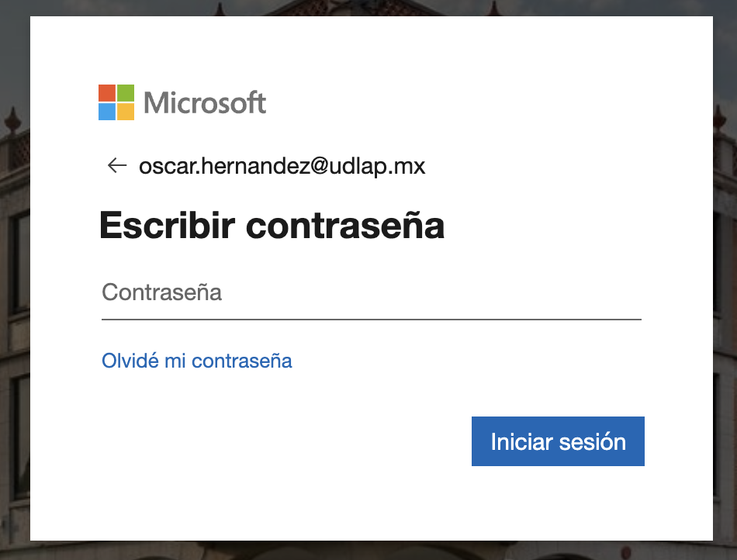The width and height of the screenshot is (737, 560).
Task: Click the green square of Microsoft logo
Action: (x=126, y=93)
